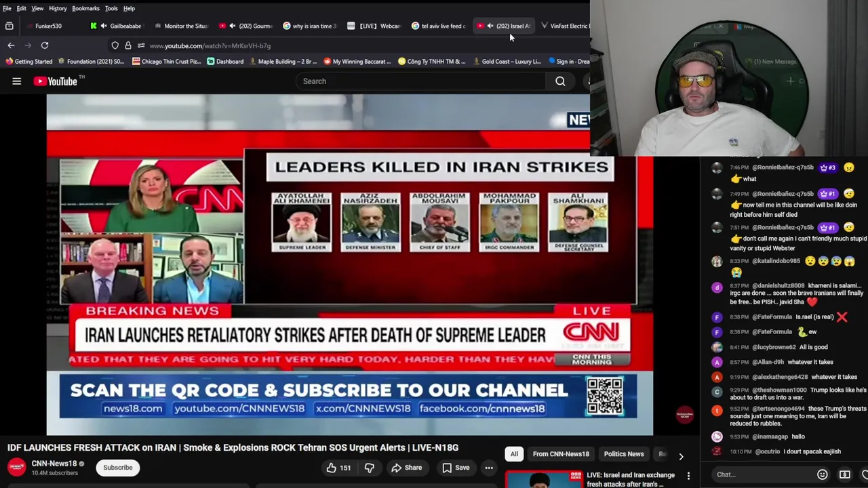This screenshot has height=488, width=868.
Task: Switch to Monitor the Situation tab
Action: click(x=181, y=26)
